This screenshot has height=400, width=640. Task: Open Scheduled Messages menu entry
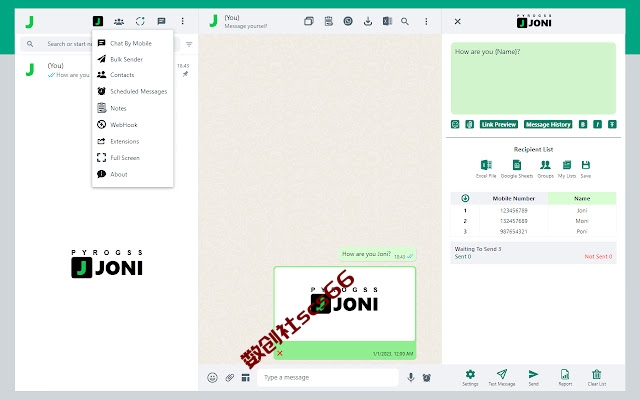pos(132,91)
